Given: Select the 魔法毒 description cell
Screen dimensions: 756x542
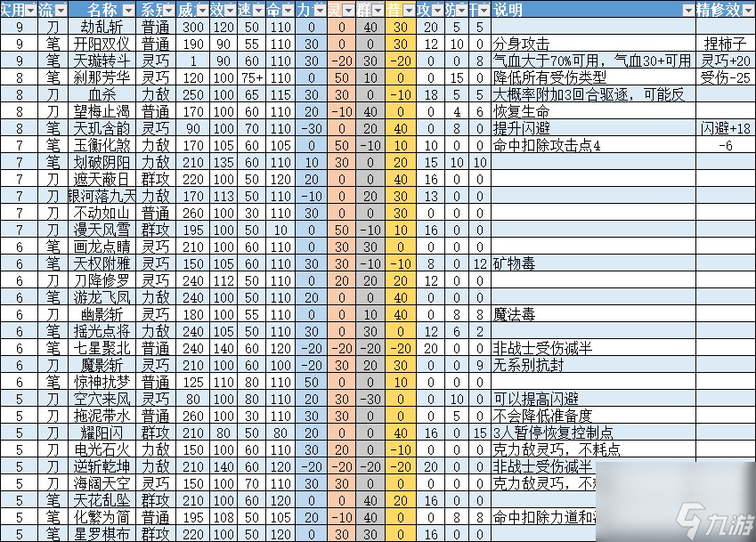Looking at the screenshot, I should [x=593, y=314].
